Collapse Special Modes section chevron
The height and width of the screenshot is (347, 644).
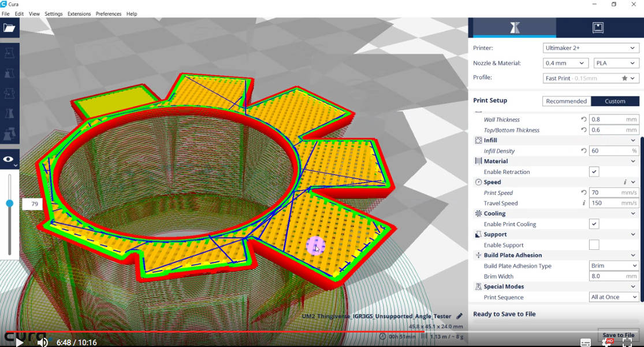coord(633,286)
